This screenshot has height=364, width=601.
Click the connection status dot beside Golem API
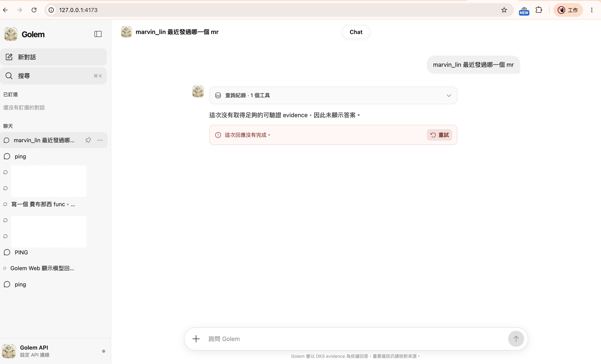[104, 351]
